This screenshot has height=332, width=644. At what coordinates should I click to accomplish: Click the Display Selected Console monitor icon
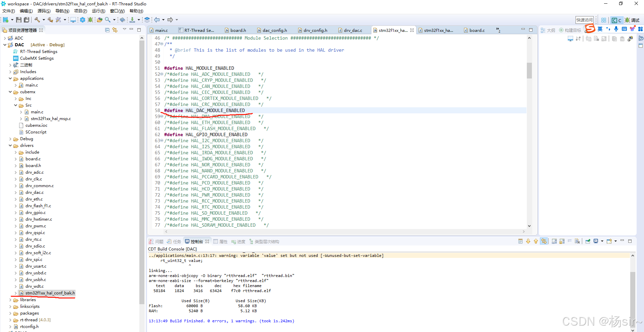pos(596,241)
